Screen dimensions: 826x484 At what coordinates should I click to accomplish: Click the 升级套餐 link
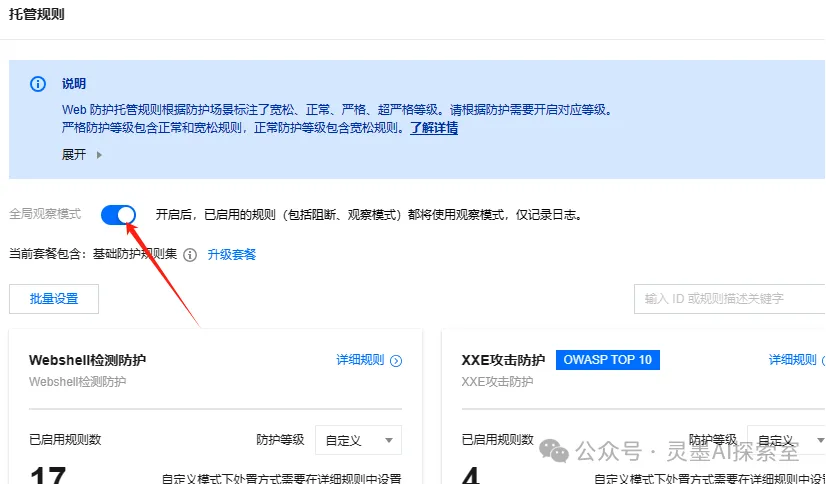coord(232,255)
